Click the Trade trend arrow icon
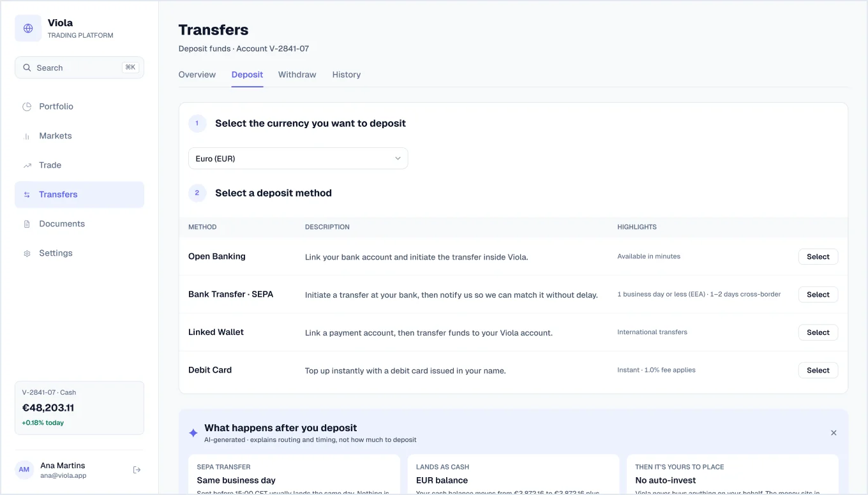868x495 pixels. [27, 165]
